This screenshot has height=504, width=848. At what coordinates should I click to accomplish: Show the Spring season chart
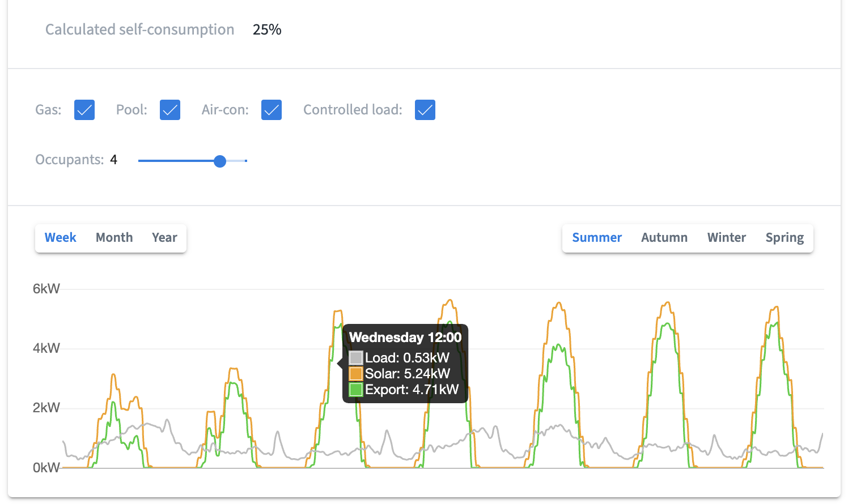click(x=785, y=238)
